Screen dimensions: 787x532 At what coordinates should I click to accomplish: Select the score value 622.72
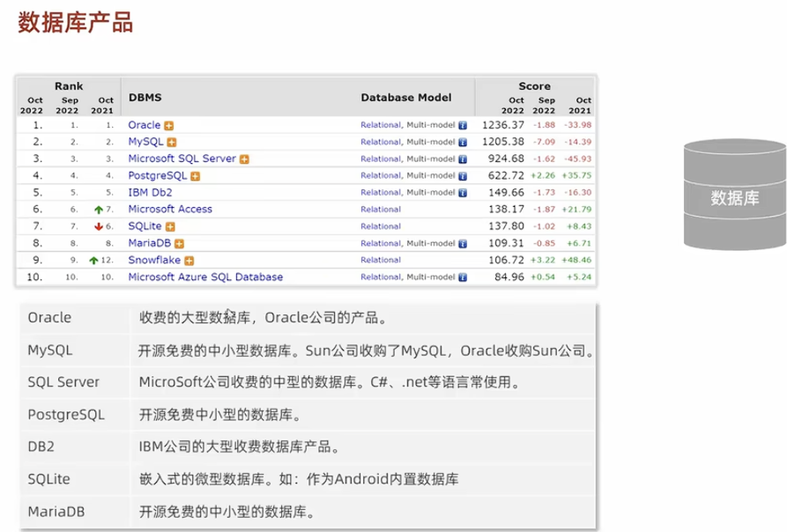[506, 175]
